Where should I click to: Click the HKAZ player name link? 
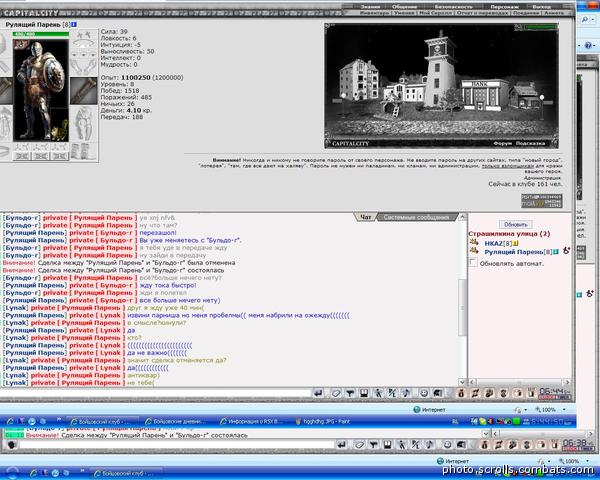[493, 243]
